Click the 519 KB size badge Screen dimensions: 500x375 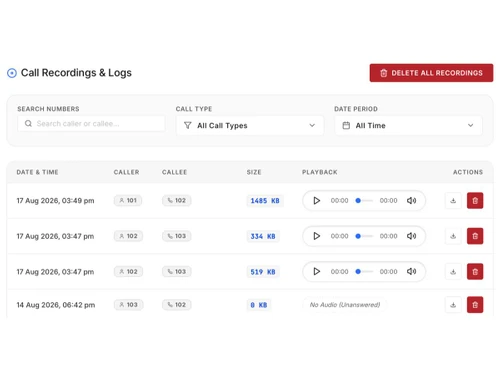coord(263,272)
